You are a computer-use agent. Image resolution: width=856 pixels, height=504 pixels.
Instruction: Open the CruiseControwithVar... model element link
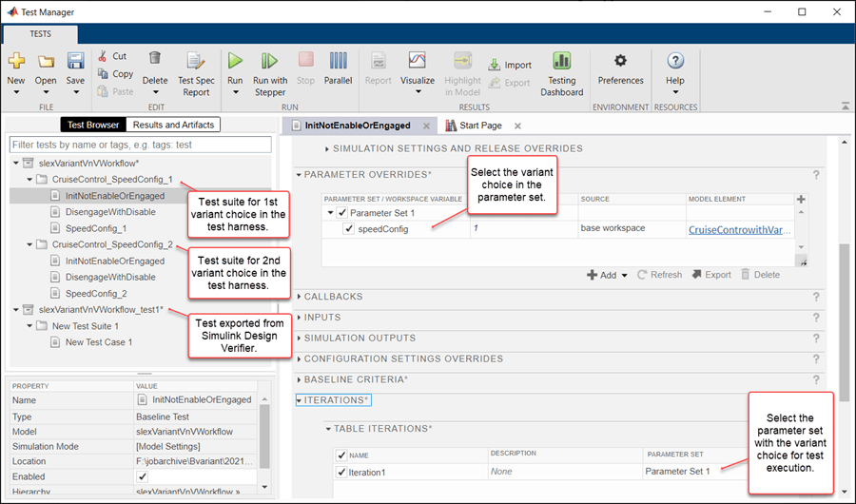click(x=739, y=230)
